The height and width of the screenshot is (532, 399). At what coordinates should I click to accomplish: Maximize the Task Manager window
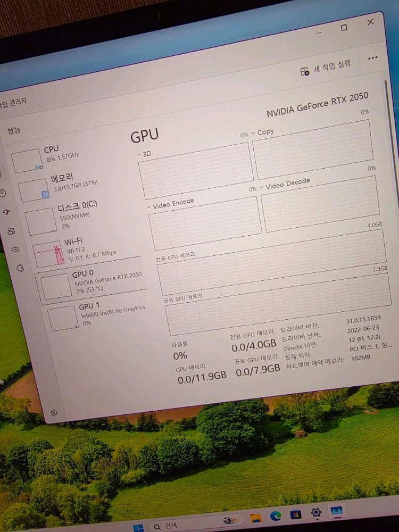pos(344,28)
